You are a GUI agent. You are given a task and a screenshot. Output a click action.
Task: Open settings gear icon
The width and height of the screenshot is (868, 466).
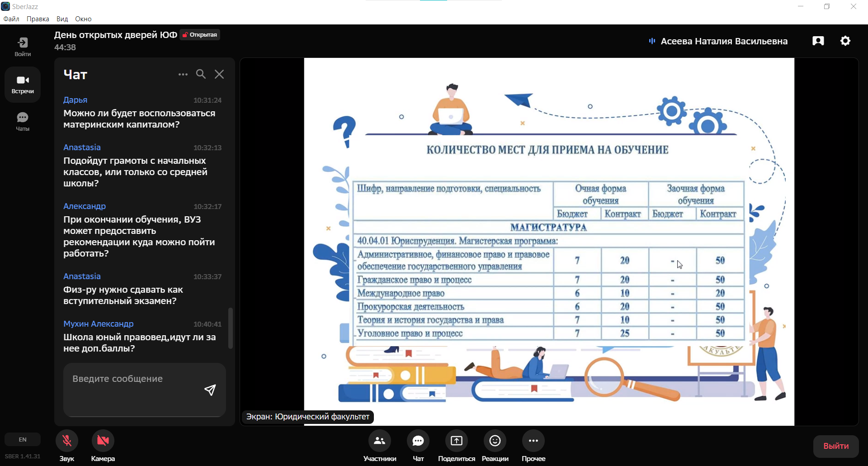pos(845,41)
